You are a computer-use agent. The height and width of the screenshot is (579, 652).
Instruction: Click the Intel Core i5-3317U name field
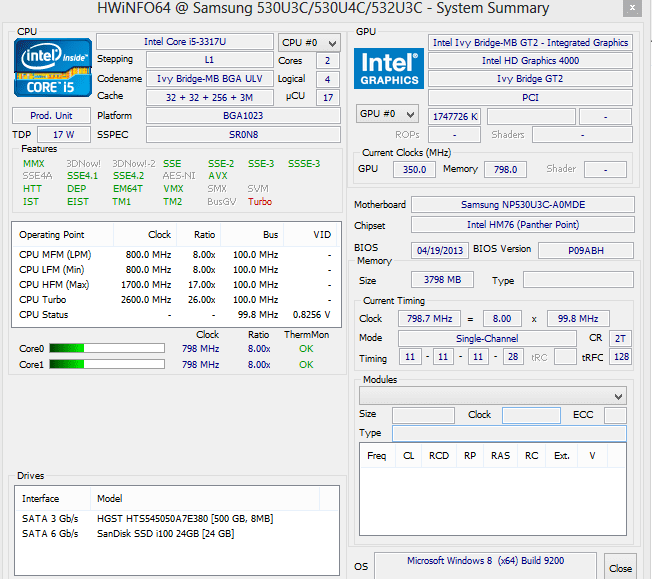[185, 42]
